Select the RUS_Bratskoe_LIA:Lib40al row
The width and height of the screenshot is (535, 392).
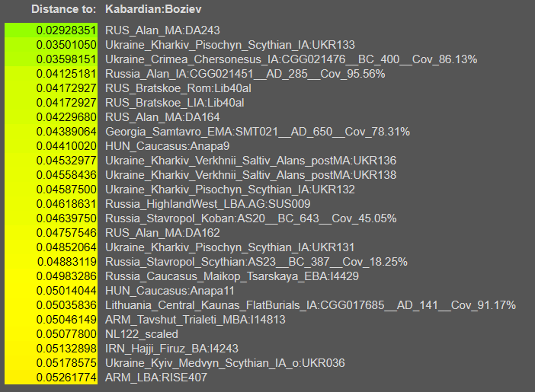click(x=175, y=103)
